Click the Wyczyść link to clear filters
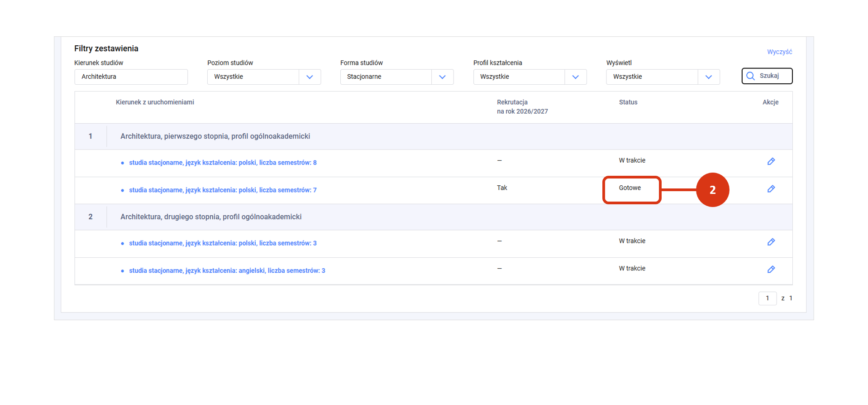The width and height of the screenshot is (868, 405). tap(779, 52)
